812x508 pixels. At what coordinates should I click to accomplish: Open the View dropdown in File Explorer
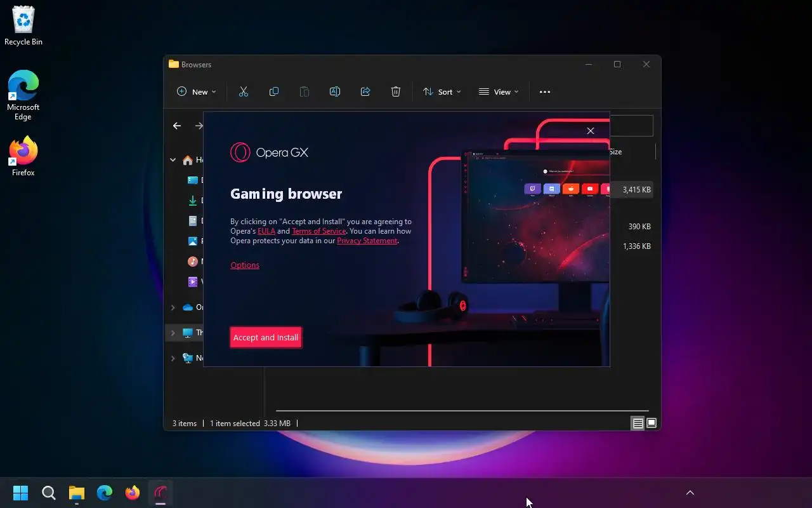499,91
